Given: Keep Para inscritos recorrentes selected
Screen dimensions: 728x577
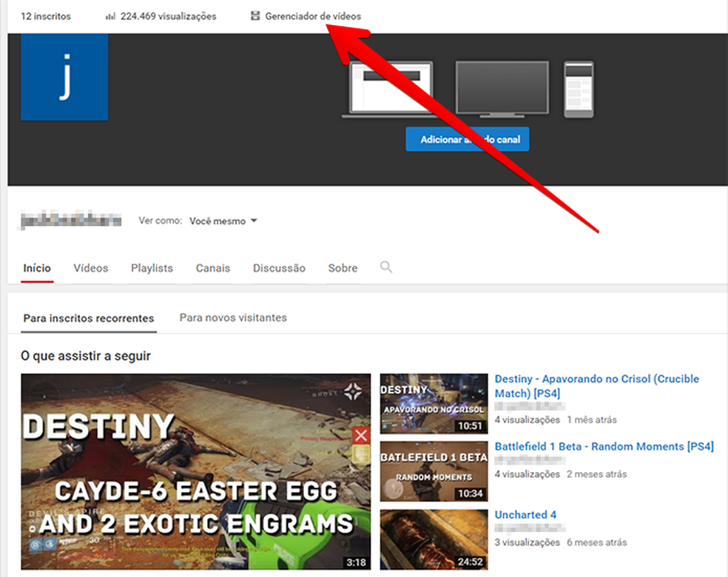Looking at the screenshot, I should pos(88,317).
